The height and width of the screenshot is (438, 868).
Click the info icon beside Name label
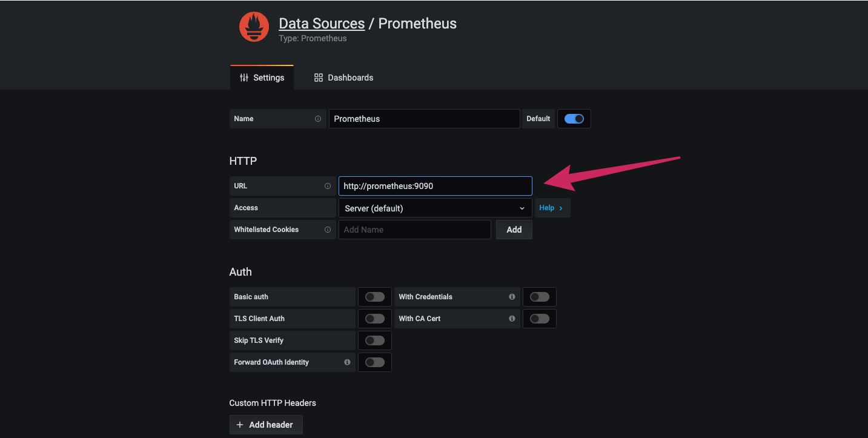pos(318,119)
